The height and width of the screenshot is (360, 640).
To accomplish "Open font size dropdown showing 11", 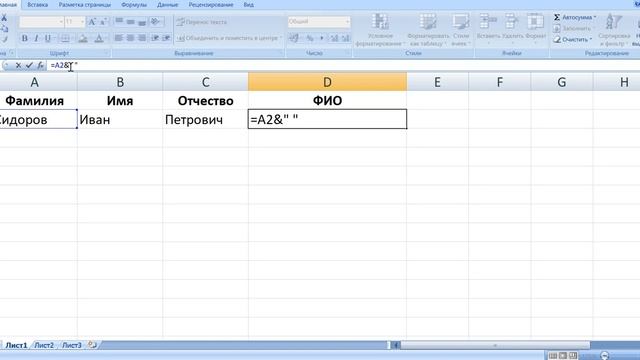I will click(75, 22).
